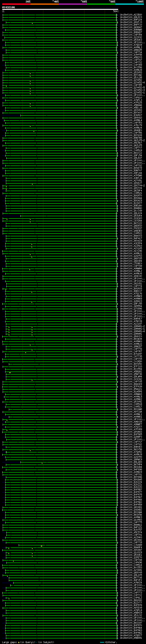Screen dimensions: 146x644
Task: Select hit label UniRef100_B8B4D7
Action: [x=131, y=32]
